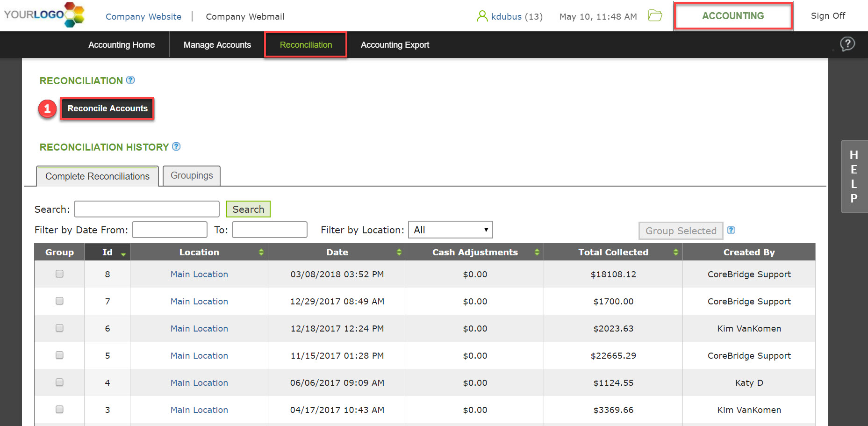Open help icon next to RECONCILIATION HISTORY

pos(176,146)
